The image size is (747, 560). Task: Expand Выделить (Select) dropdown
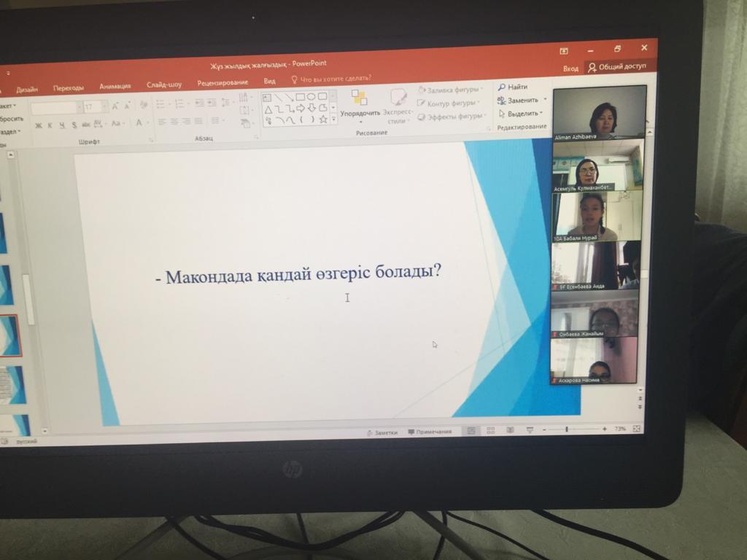[541, 113]
